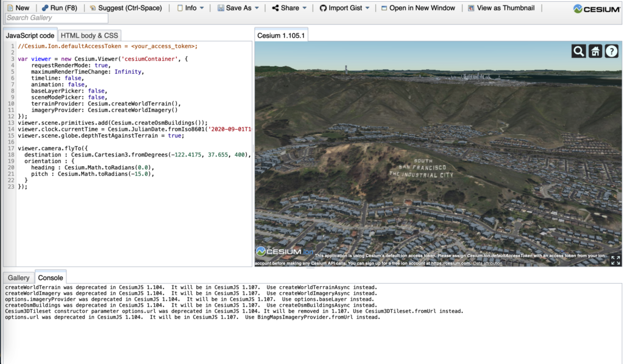Click the Cesium logo in the top toolbar

pyautogui.click(x=595, y=9)
